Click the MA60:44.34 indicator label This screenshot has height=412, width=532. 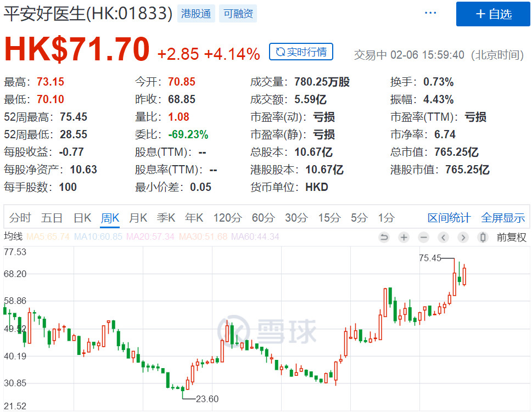click(255, 236)
